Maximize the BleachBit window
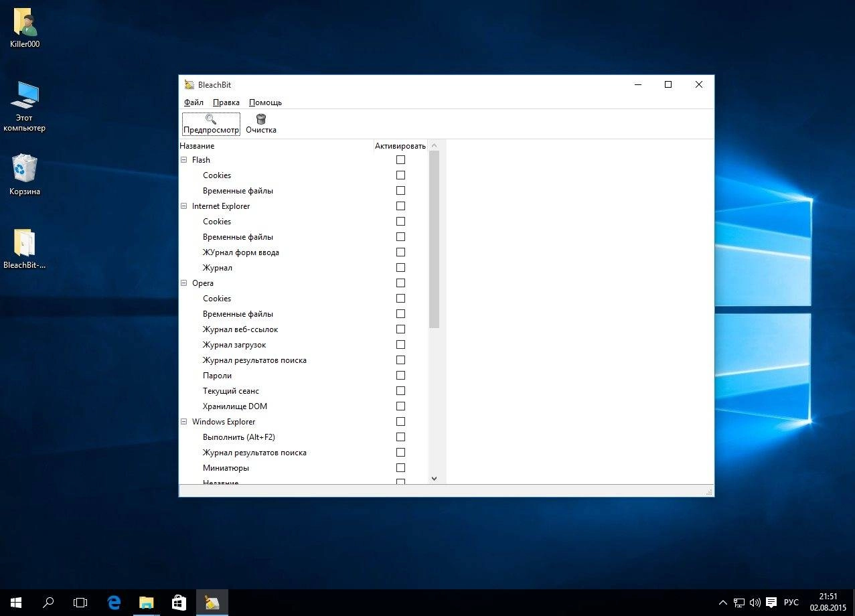The image size is (855, 616). coord(668,84)
